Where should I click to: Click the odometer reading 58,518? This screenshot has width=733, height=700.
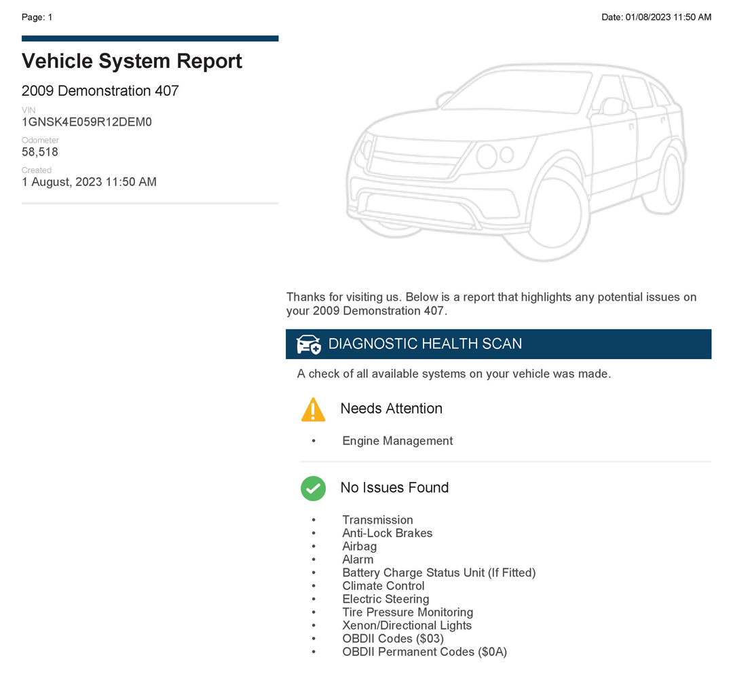(40, 152)
